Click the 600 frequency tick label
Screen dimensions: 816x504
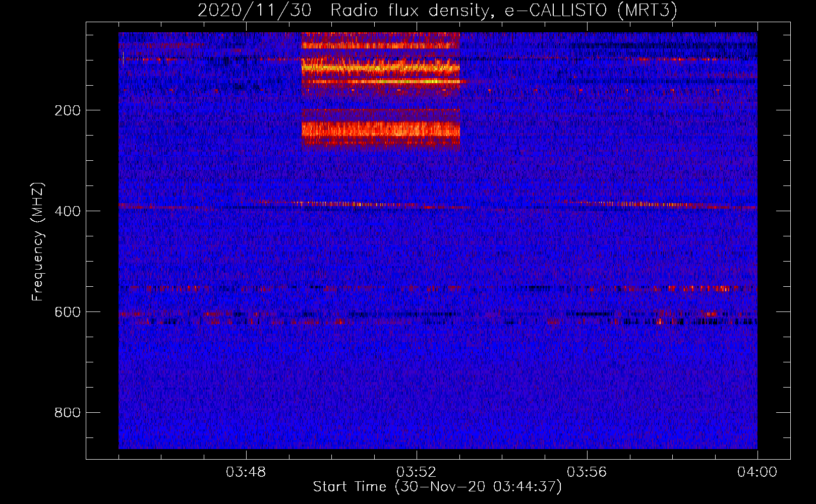[68, 312]
